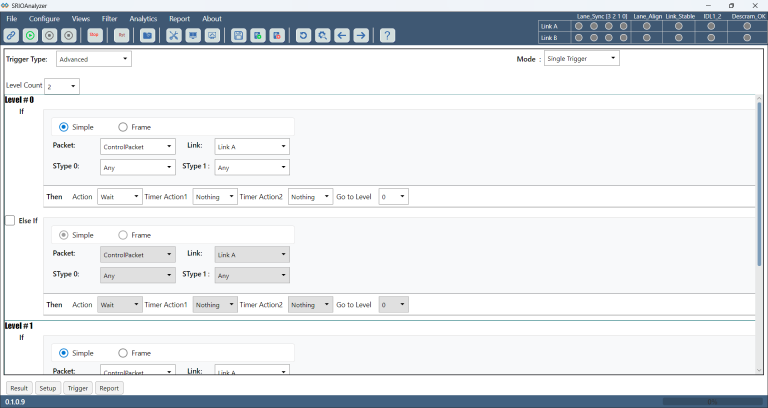Click the magnifier search icon in toolbar
Viewport: 768px width, 408px height.
tap(322, 35)
